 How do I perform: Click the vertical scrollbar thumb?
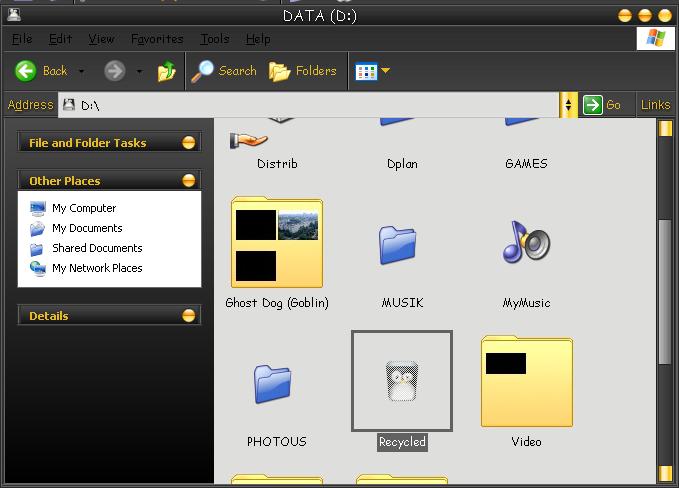tap(665, 292)
